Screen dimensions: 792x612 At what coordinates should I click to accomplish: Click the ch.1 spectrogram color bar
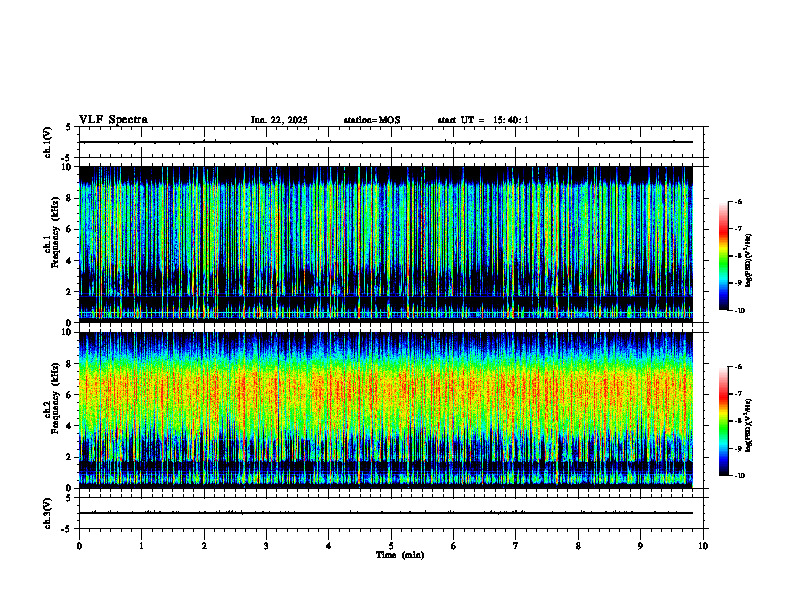723,256
